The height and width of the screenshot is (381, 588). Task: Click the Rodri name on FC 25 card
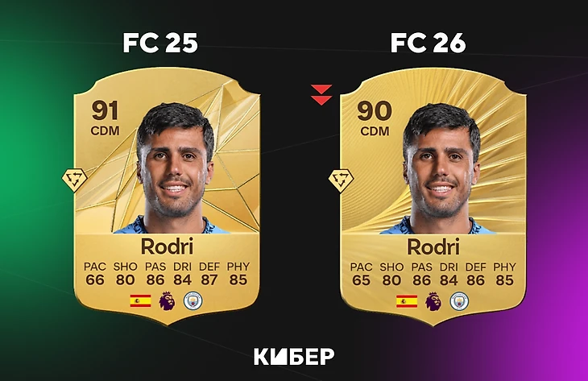tap(167, 246)
